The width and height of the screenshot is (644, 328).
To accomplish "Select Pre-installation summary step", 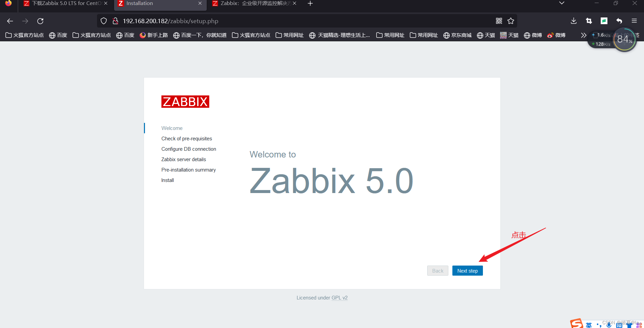I will point(189,170).
